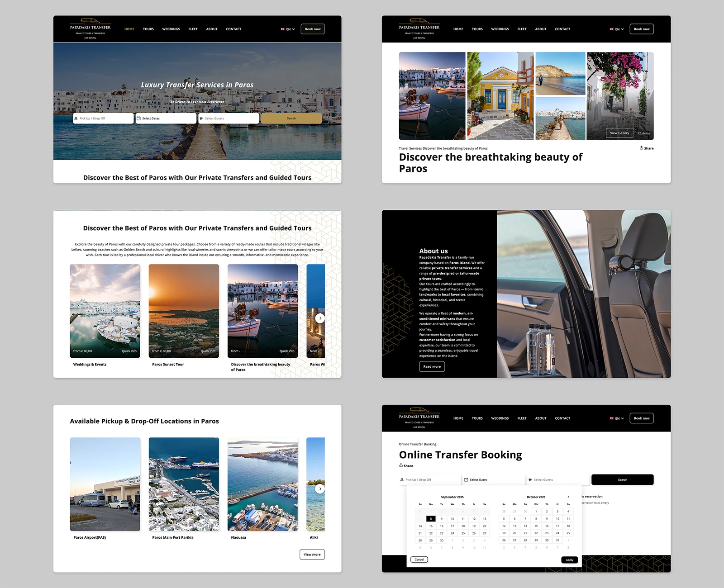The height and width of the screenshot is (588, 724).
Task: Choose September 22 in the calendar
Action: 431,533
